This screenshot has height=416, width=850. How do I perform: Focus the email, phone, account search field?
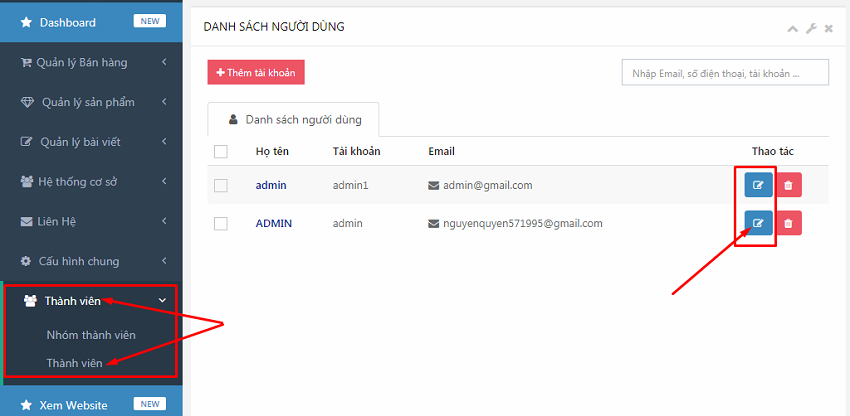(x=725, y=73)
